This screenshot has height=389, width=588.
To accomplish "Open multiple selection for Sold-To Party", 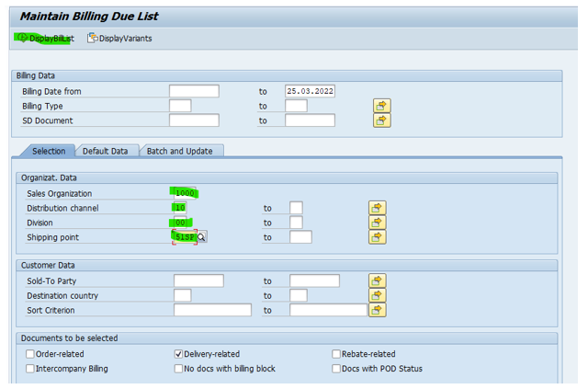I will 378,280.
